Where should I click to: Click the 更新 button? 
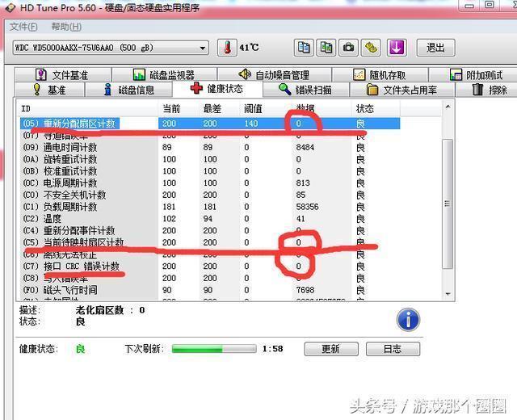coord(331,349)
